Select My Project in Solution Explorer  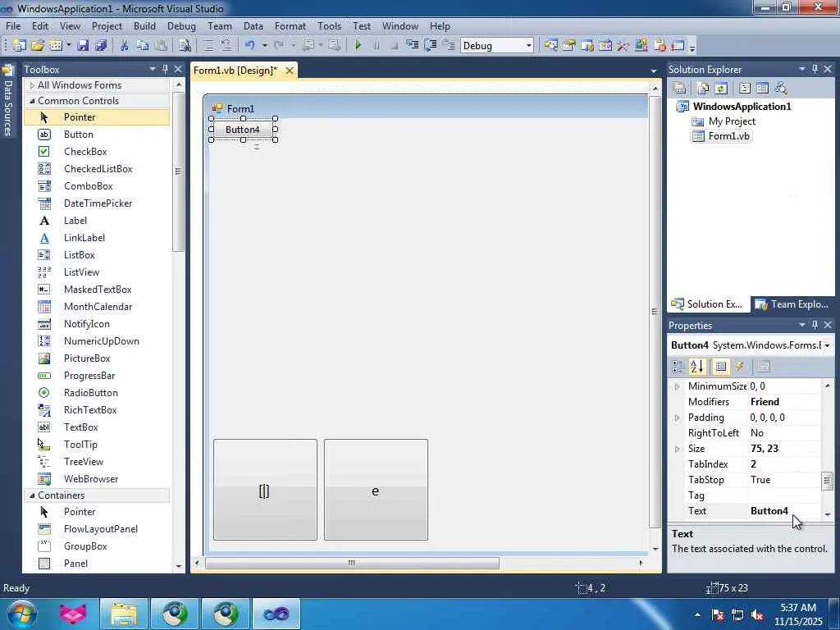[731, 121]
